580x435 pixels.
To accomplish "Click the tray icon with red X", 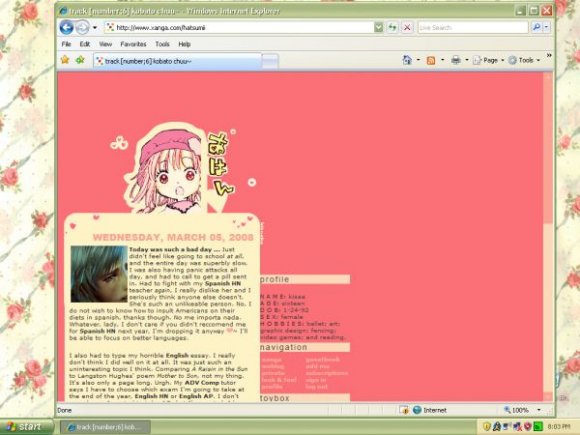I will pos(517,427).
